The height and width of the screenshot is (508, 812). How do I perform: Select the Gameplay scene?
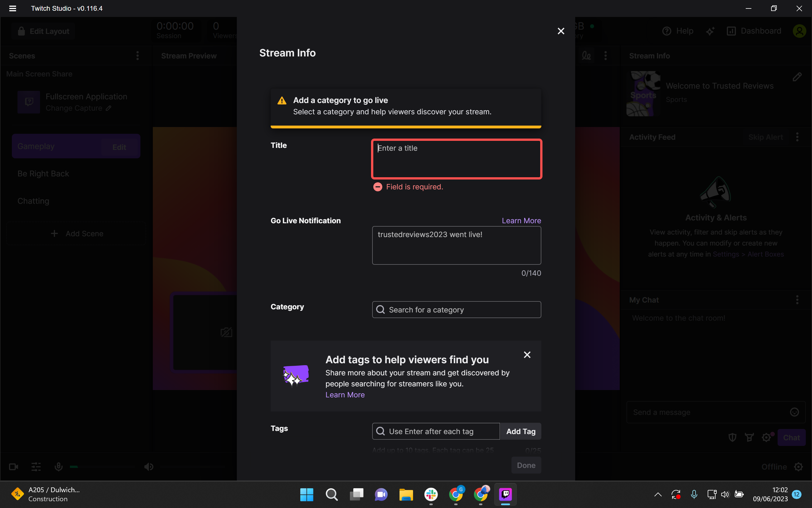(76, 146)
